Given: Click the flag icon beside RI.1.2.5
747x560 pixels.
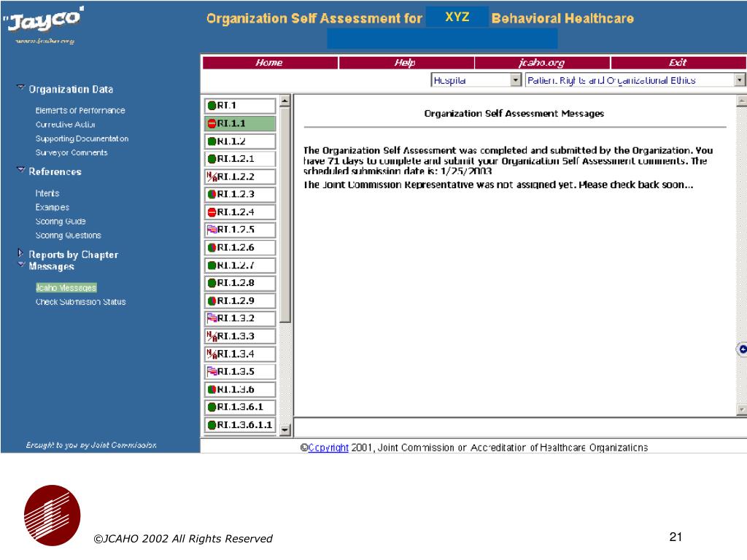Looking at the screenshot, I should [212, 230].
